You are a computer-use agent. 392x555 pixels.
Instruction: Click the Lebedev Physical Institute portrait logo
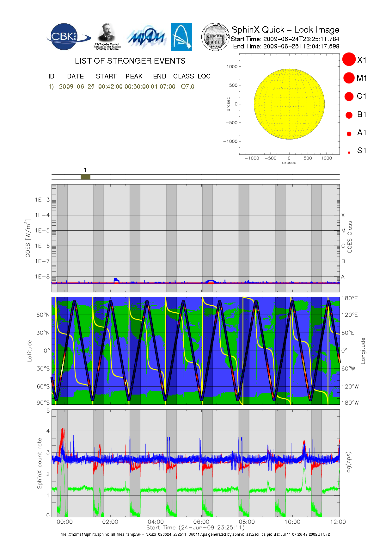[x=107, y=36]
